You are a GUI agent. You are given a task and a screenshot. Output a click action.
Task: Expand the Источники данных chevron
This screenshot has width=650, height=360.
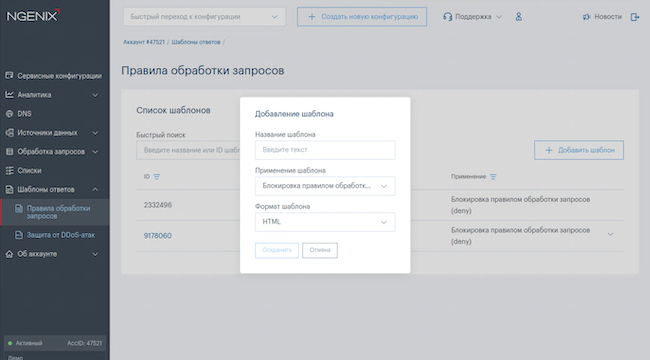pyautogui.click(x=95, y=133)
